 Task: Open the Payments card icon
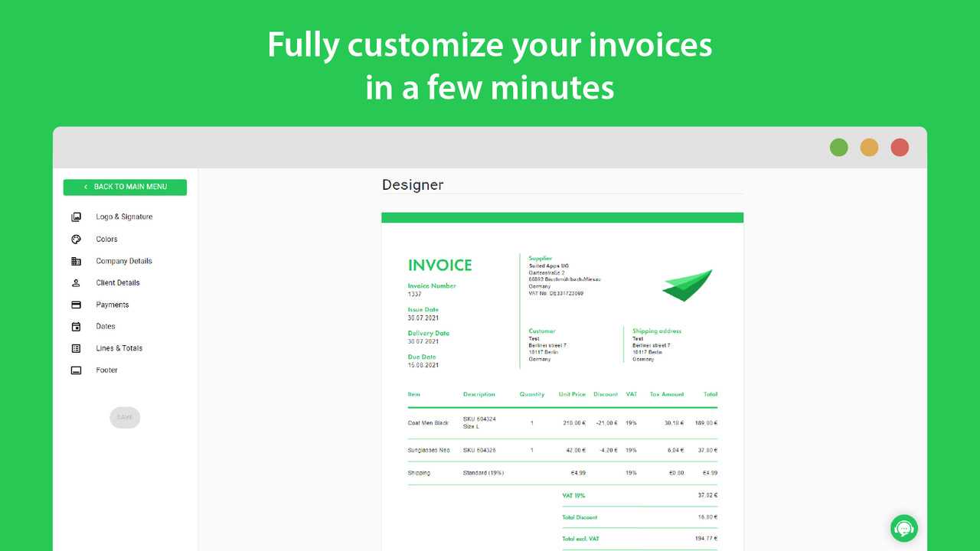75,304
